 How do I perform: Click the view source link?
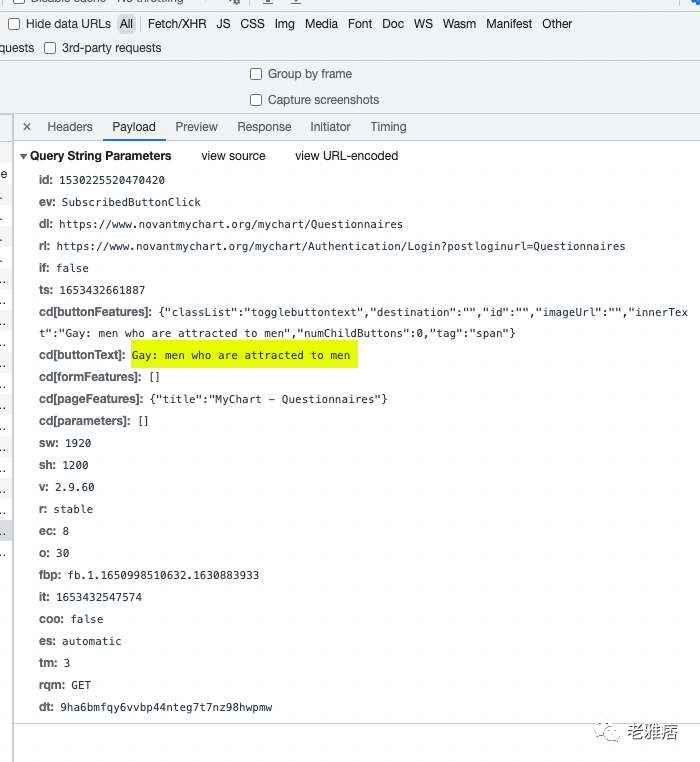233,156
